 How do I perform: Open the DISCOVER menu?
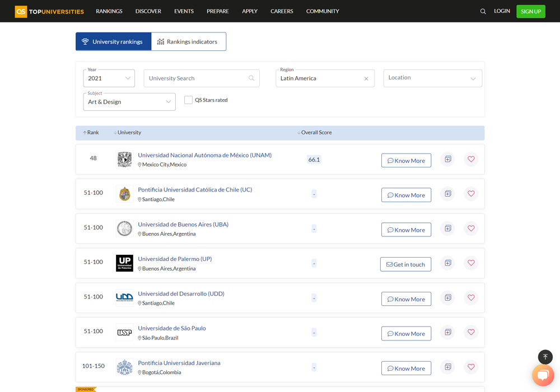pos(148,11)
